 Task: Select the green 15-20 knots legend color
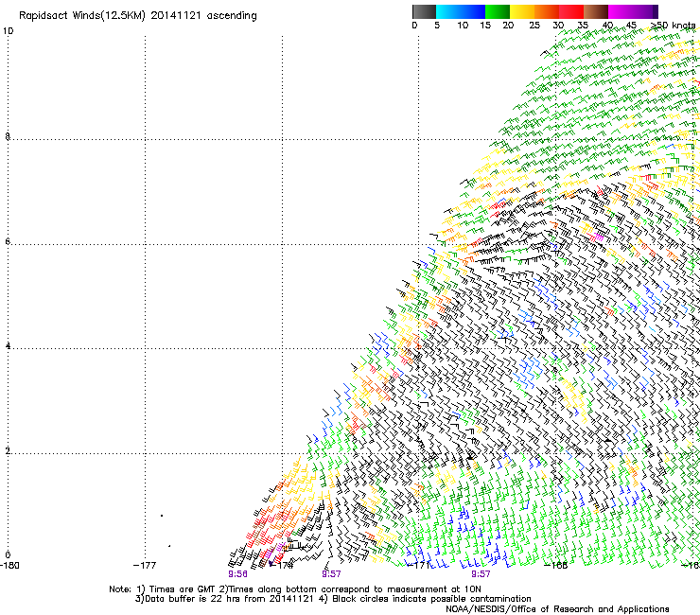(498, 11)
